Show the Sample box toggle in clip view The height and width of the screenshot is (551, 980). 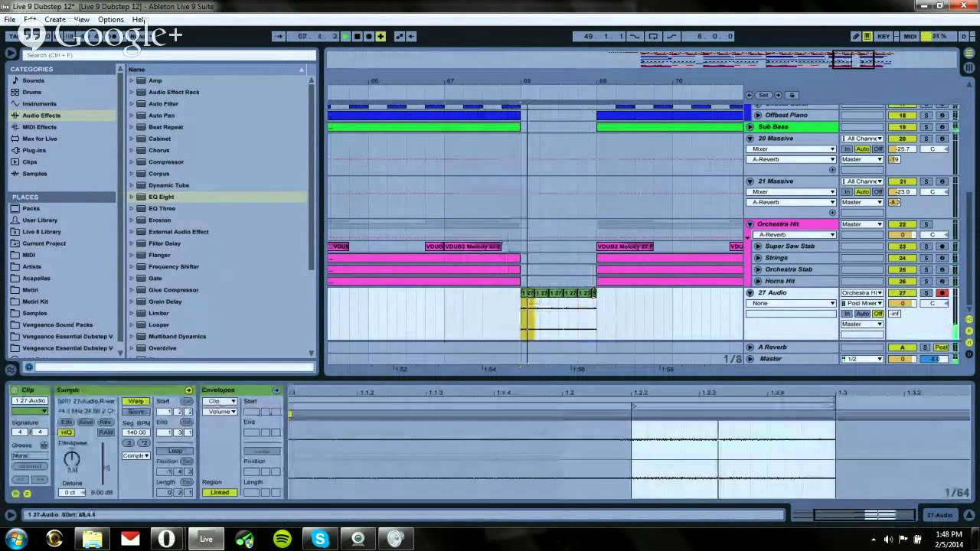(x=188, y=390)
